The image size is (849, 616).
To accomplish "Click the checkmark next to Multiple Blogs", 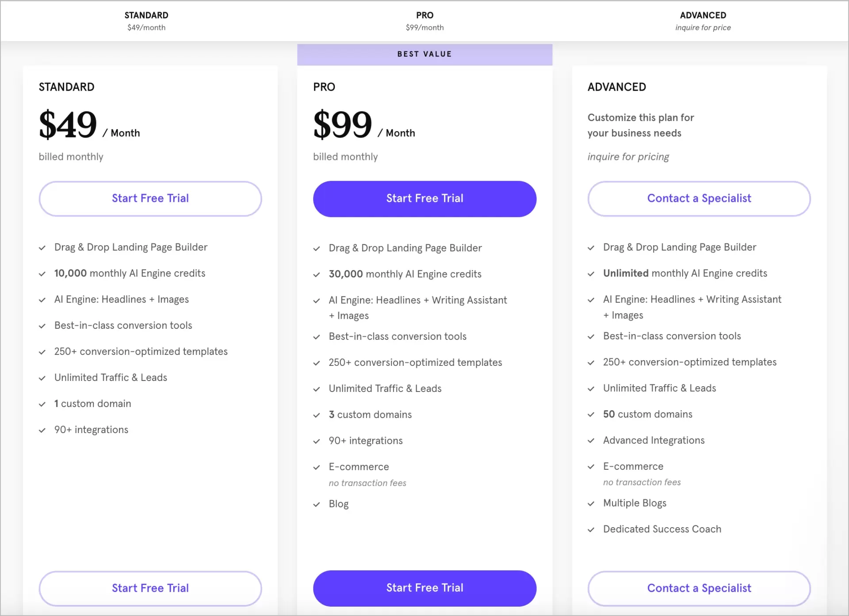I will pyautogui.click(x=591, y=503).
